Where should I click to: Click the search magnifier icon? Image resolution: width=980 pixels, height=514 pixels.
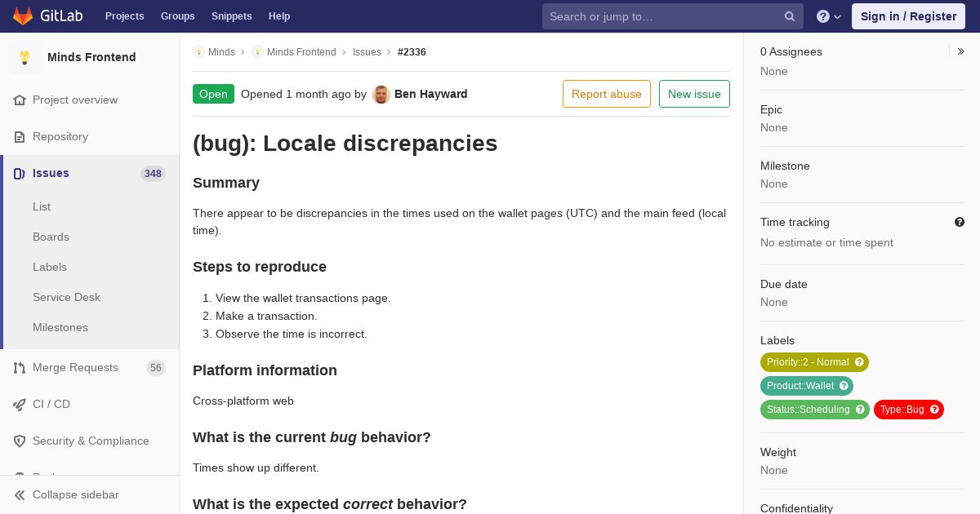point(790,16)
